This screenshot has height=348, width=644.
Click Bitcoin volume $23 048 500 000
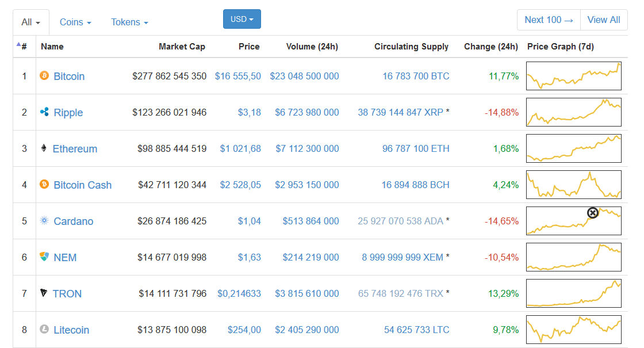[304, 76]
